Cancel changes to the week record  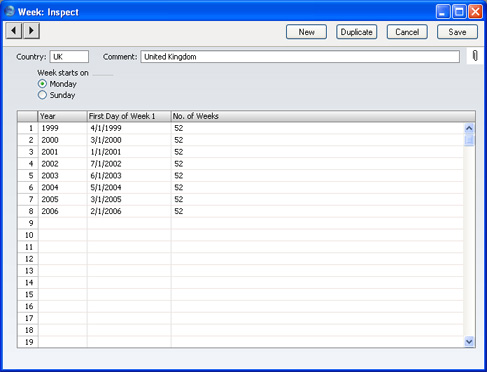point(407,32)
